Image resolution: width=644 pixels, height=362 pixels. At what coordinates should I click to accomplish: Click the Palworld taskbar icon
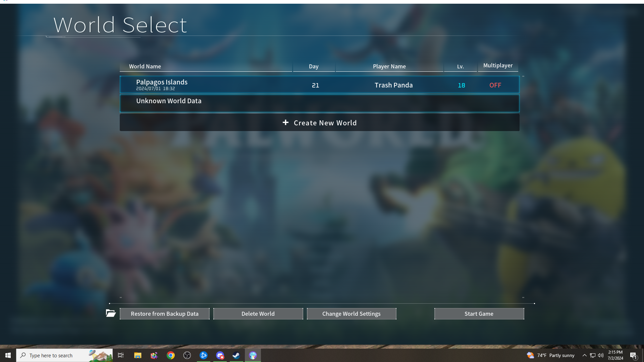[x=253, y=355]
